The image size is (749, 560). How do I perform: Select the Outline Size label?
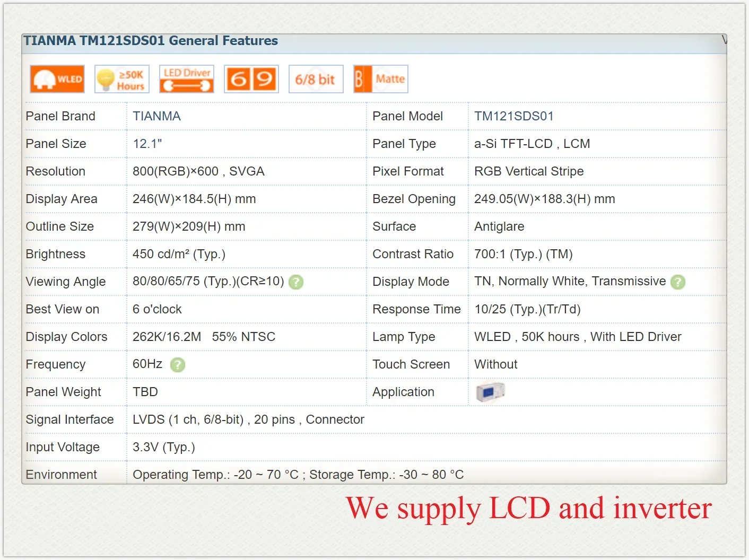59,226
